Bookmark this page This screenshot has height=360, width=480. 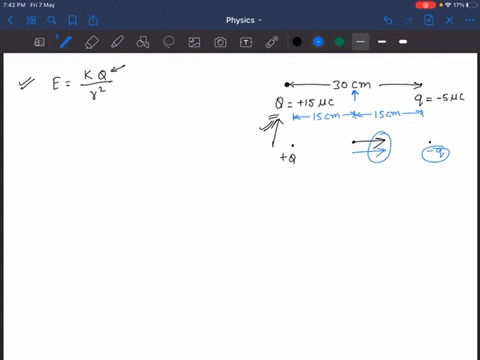tap(72, 21)
